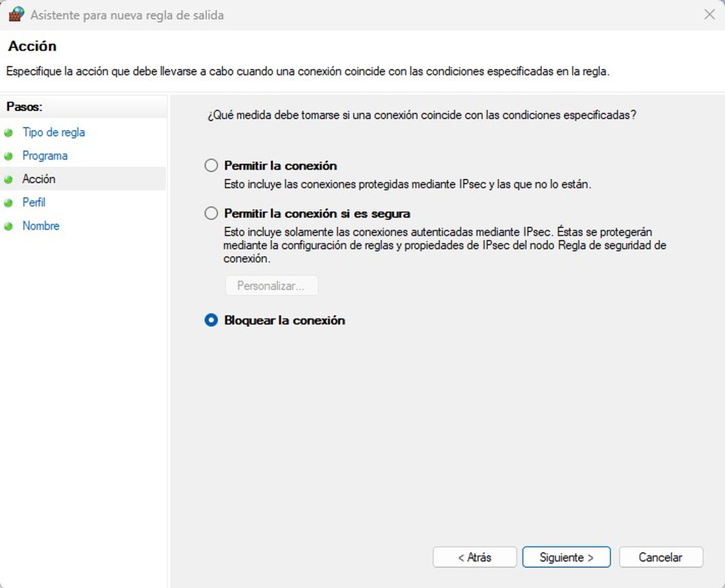The width and height of the screenshot is (725, 588).
Task: Continue with the Siguiente button
Action: [x=566, y=557]
